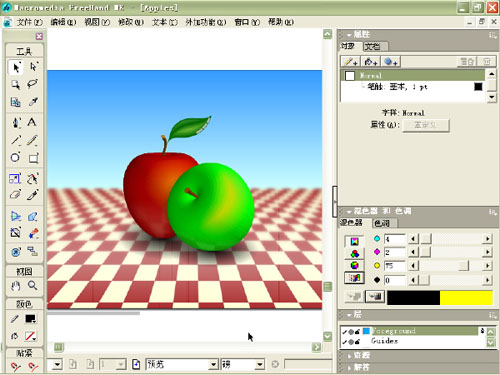Open the 修改 (Modify) menu
The image size is (500, 375).
(131, 22)
